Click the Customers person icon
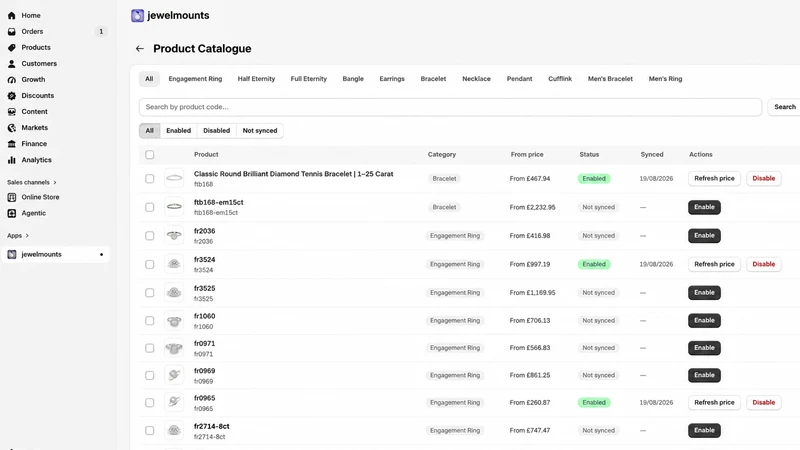Image resolution: width=800 pixels, height=450 pixels. pyautogui.click(x=12, y=64)
